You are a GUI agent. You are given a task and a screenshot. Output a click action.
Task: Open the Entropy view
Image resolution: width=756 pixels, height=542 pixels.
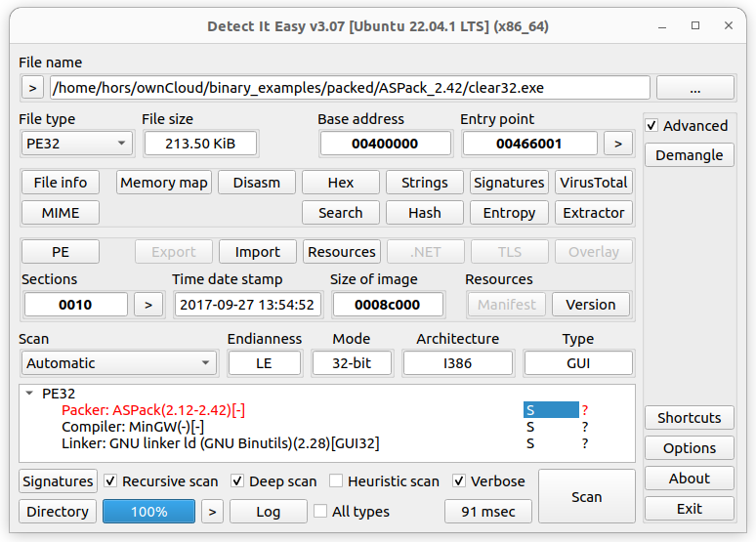pyautogui.click(x=509, y=213)
